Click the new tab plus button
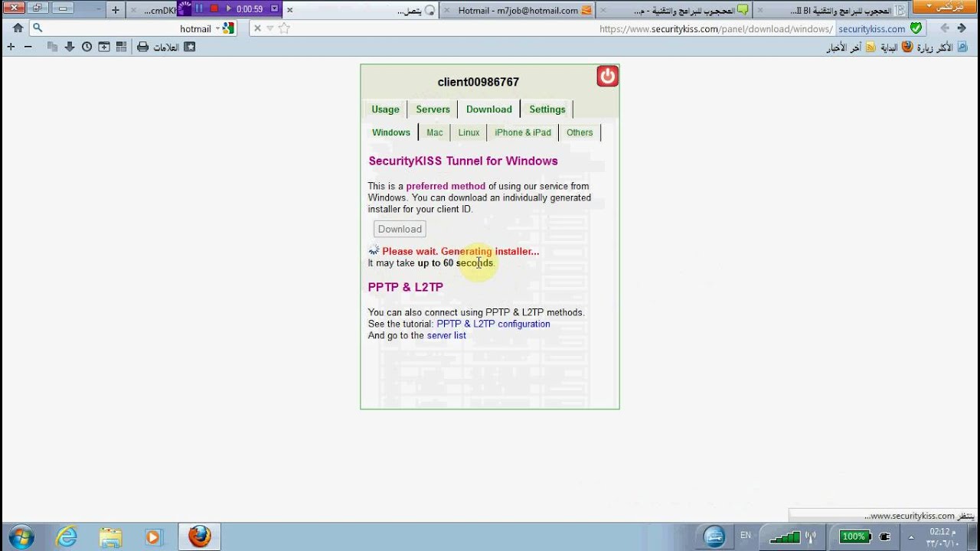 (116, 10)
